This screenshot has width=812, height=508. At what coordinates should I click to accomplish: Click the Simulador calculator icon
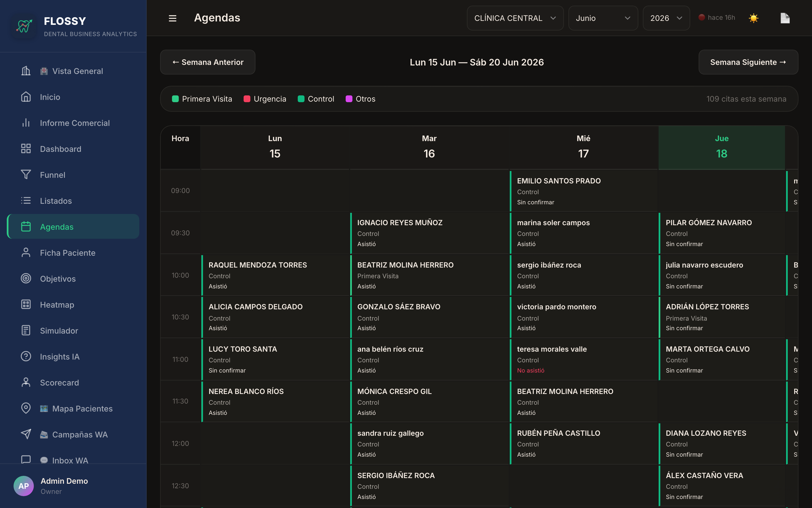[x=26, y=330]
